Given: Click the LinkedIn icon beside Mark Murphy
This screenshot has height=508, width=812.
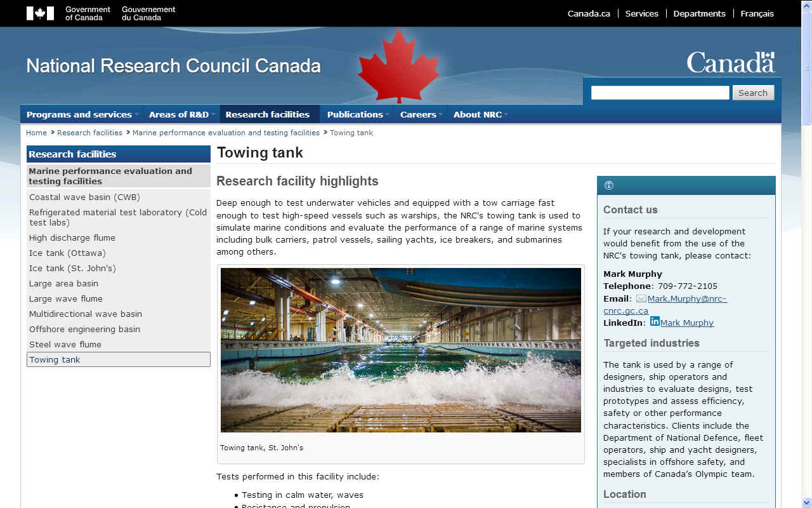Looking at the screenshot, I should click(x=655, y=321).
